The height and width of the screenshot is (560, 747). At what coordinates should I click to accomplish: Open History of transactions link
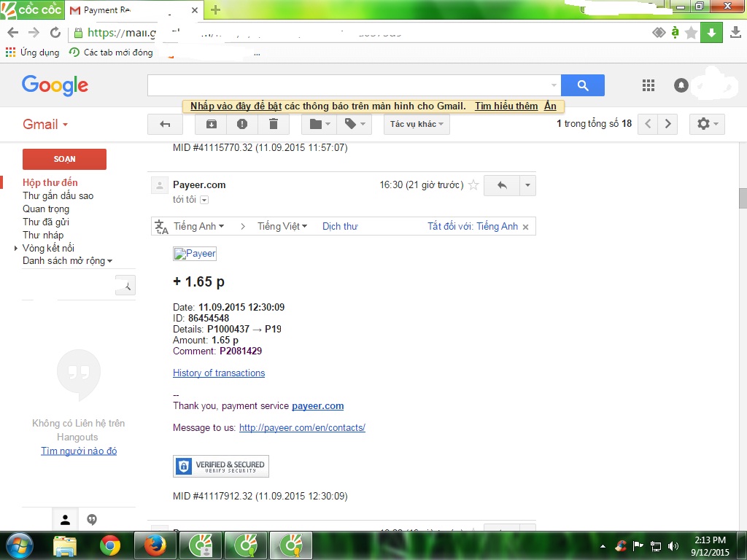pyautogui.click(x=219, y=373)
